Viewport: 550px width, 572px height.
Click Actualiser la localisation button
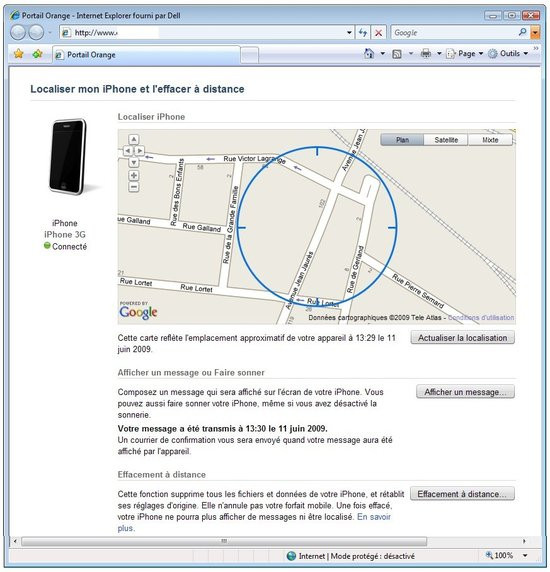462,337
